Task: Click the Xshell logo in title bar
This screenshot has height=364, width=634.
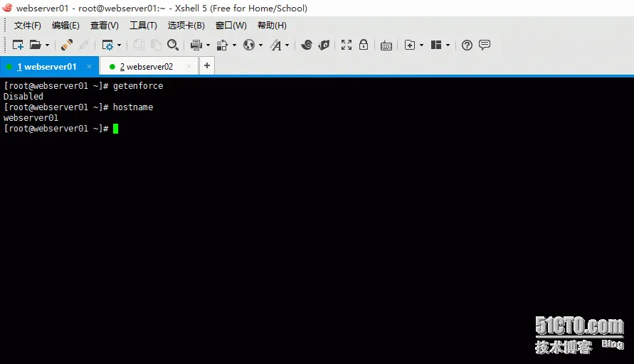Action: (x=7, y=8)
